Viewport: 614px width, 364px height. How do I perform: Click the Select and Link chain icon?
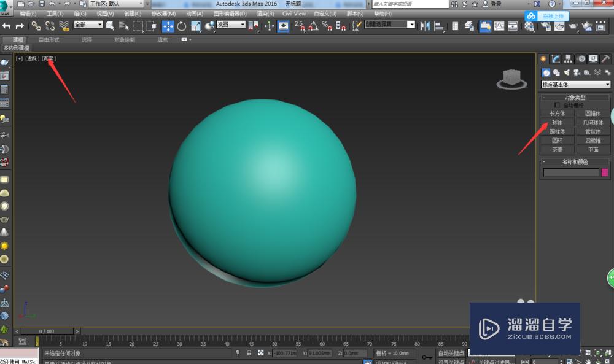pyautogui.click(x=36, y=26)
